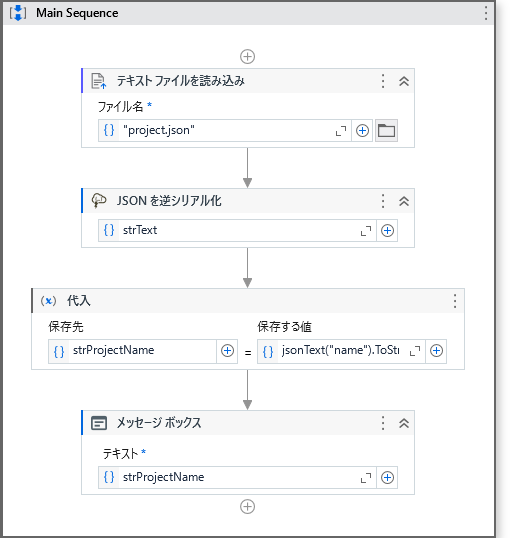The height and width of the screenshot is (538, 518).
Task: Open expression editor for "project.json" field
Action: [x=341, y=131]
